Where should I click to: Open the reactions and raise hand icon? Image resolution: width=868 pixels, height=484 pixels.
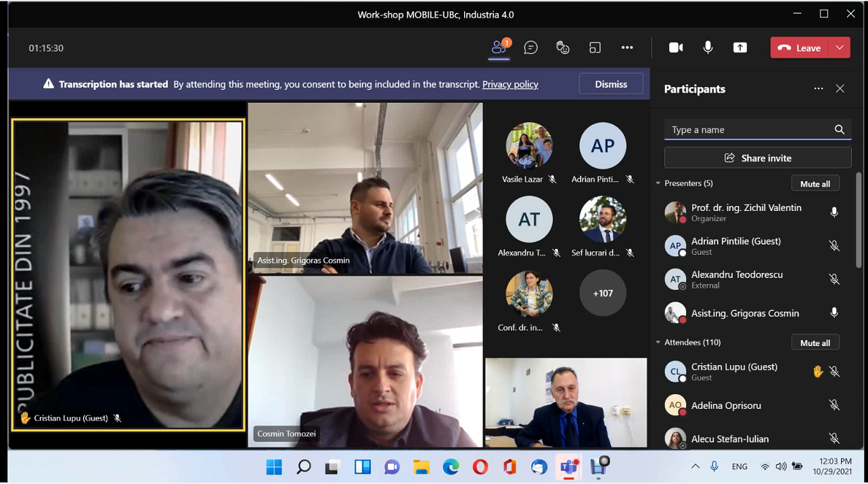point(563,47)
